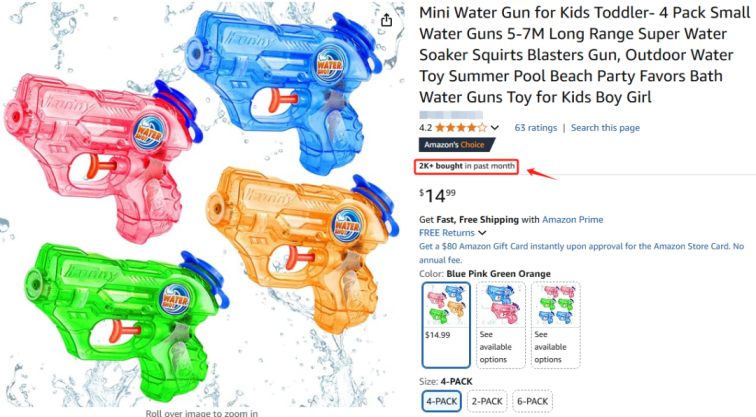Image resolution: width=756 pixels, height=417 pixels.
Task: Click Search this page link
Action: [605, 128]
